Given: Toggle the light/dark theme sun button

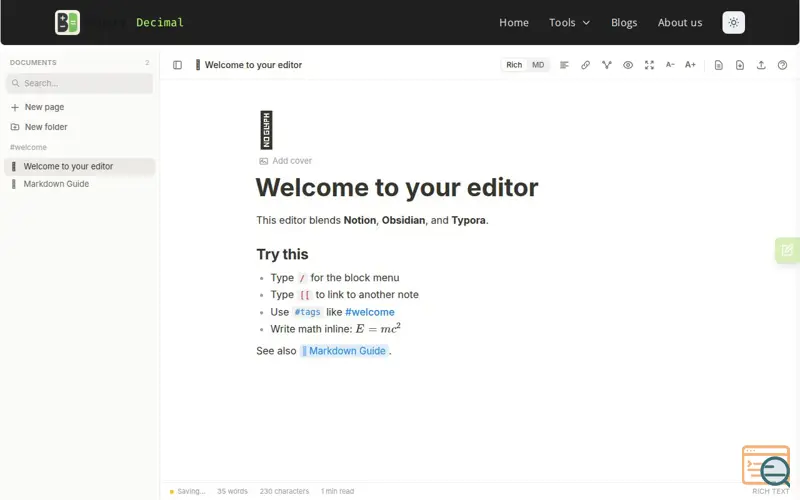Looking at the screenshot, I should click(x=733, y=22).
